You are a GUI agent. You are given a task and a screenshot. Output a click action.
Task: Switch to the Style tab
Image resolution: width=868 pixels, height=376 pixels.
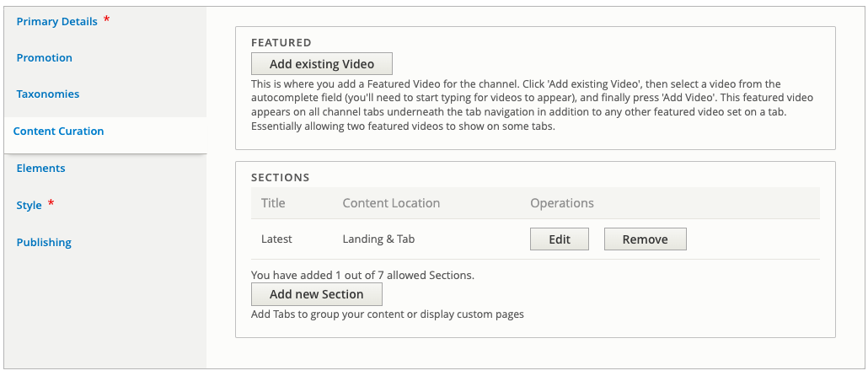click(x=29, y=206)
